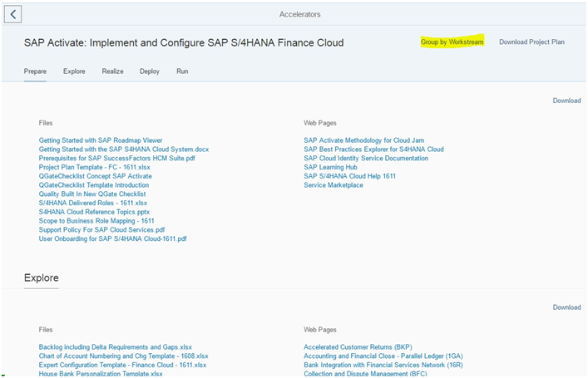Open QGateChecklist Concept SAP Activate
The width and height of the screenshot is (588, 378).
(x=96, y=176)
